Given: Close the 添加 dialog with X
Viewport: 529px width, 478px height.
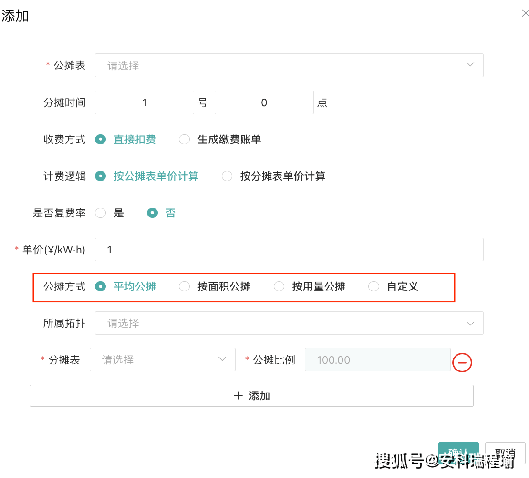Looking at the screenshot, I should (x=525, y=13).
